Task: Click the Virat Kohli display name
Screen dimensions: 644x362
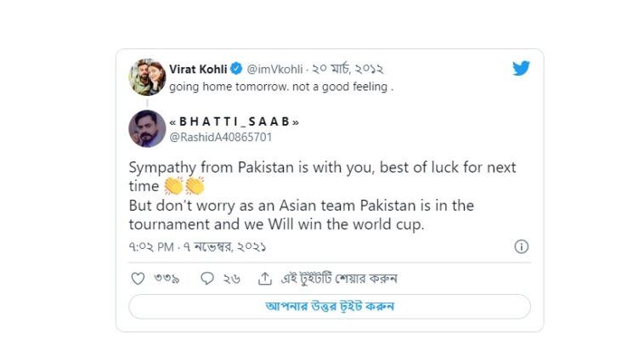Action: [198, 69]
